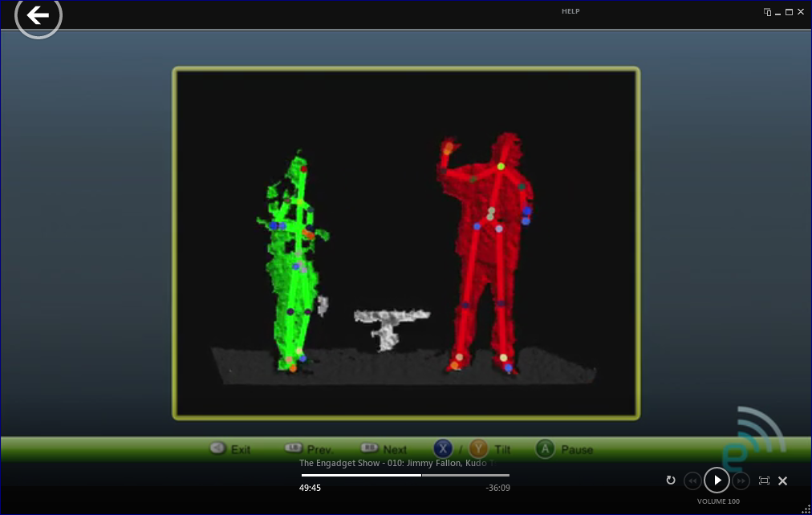Click the fast forward button
Viewport: 812px width, 515px height.
(x=741, y=481)
